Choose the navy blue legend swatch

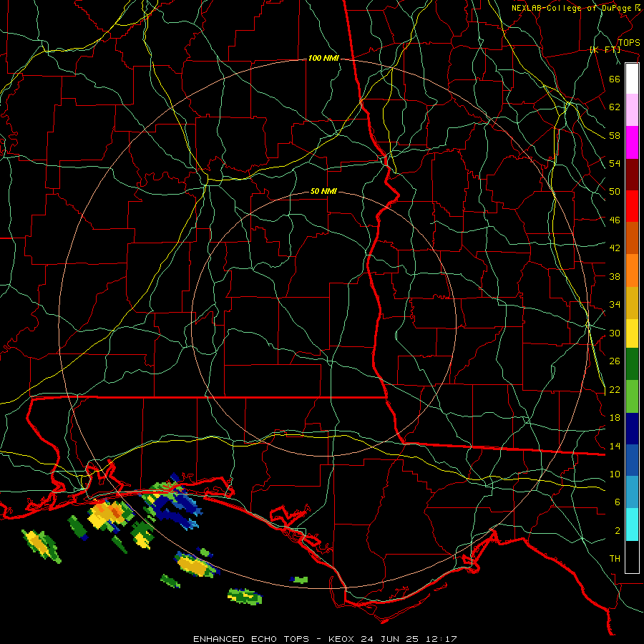coord(632,429)
